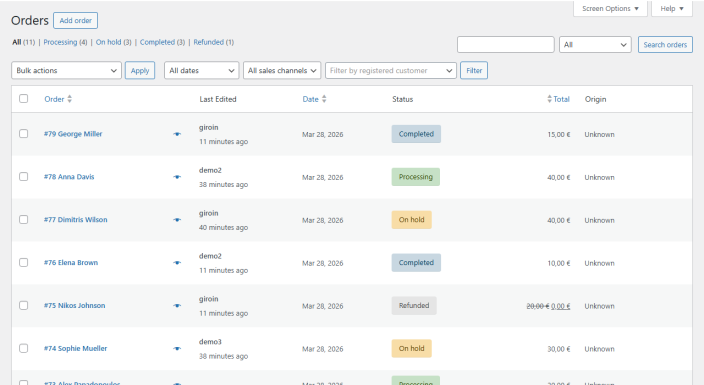This screenshot has height=385, width=704.
Task: Open the search field type dropdown All
Action: 595,44
